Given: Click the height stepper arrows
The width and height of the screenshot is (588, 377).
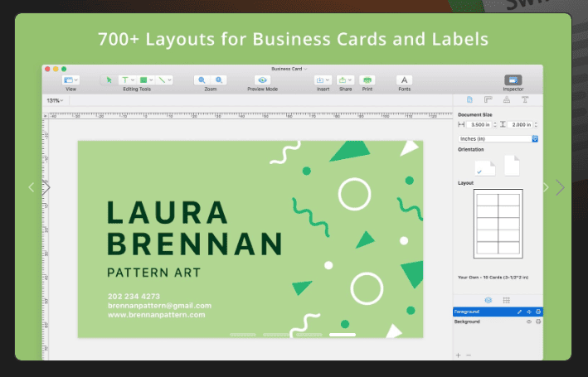Looking at the screenshot, I should [537, 124].
